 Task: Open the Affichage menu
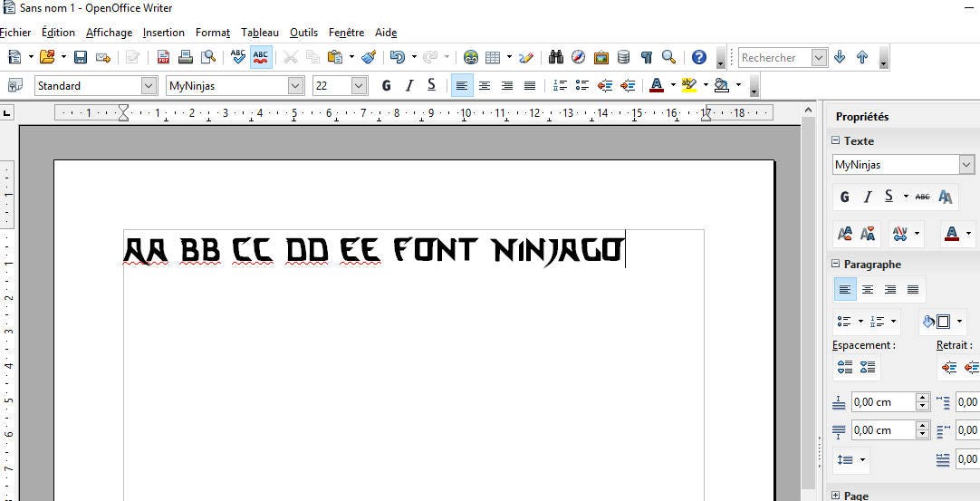pos(110,33)
